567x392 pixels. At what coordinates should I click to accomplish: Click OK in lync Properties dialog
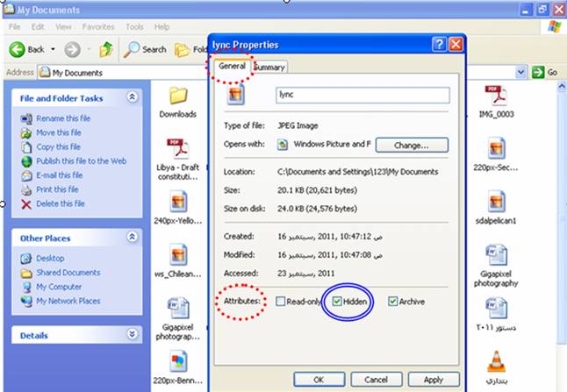coord(319,380)
